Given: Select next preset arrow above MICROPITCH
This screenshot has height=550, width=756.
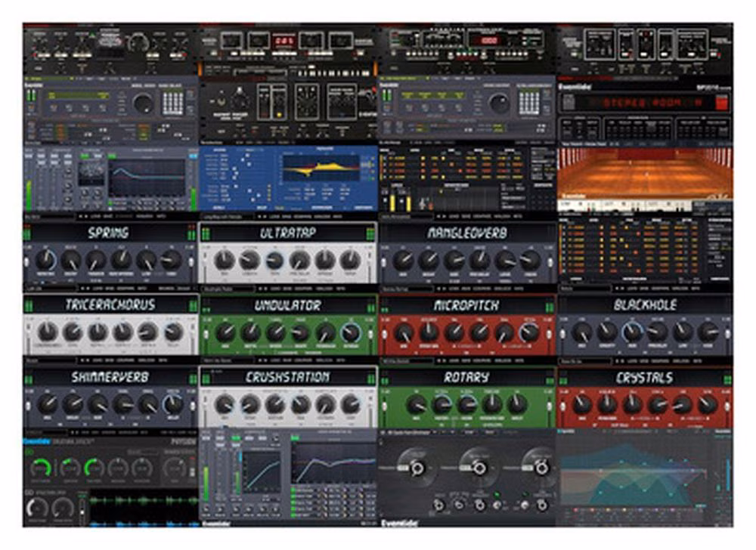Looking at the screenshot, I should point(444,289).
